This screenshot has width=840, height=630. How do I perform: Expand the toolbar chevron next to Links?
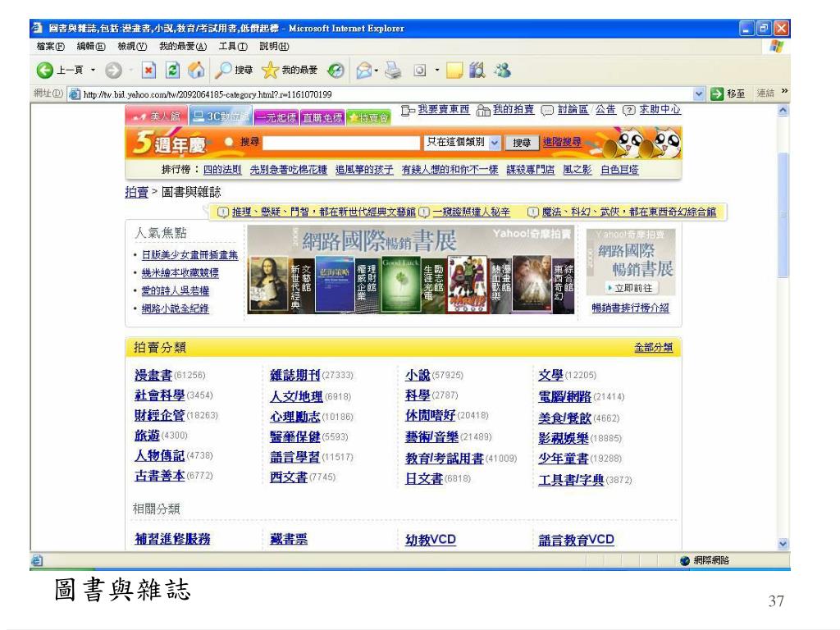(784, 92)
